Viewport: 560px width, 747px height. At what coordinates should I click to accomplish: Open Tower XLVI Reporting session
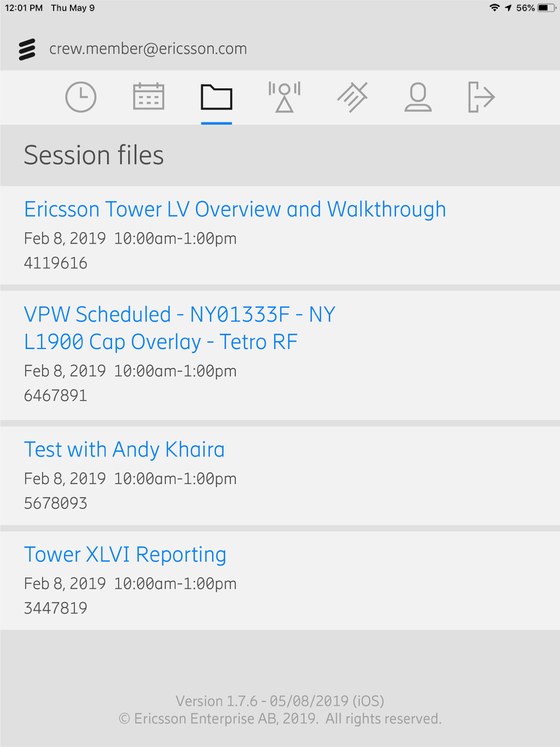125,554
